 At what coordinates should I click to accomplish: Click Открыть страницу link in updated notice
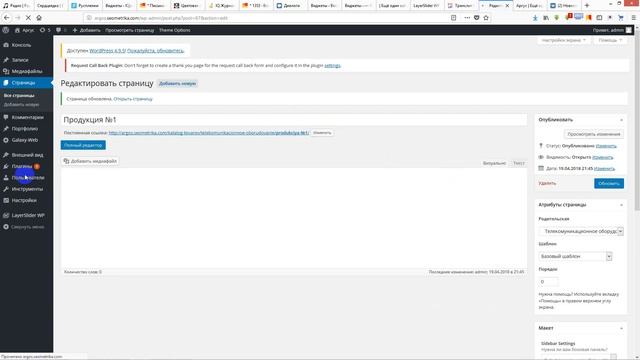pyautogui.click(x=133, y=99)
